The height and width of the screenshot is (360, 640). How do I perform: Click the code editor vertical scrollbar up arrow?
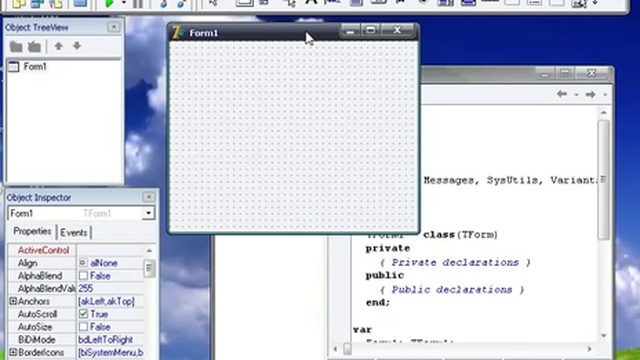pos(604,112)
